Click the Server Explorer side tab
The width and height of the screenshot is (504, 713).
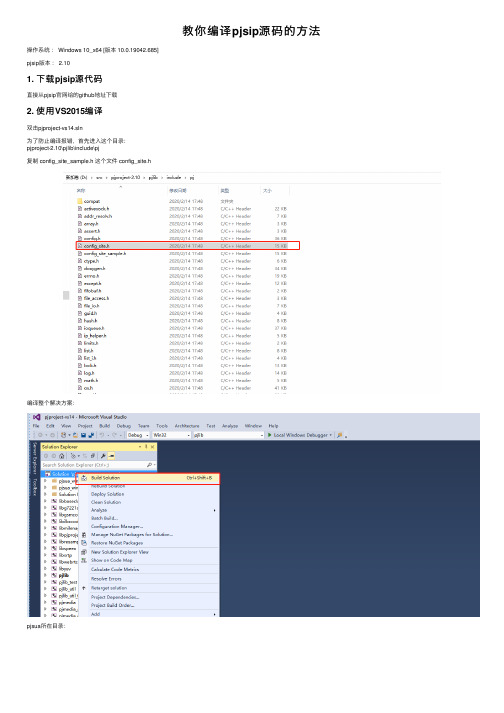pos(35,458)
